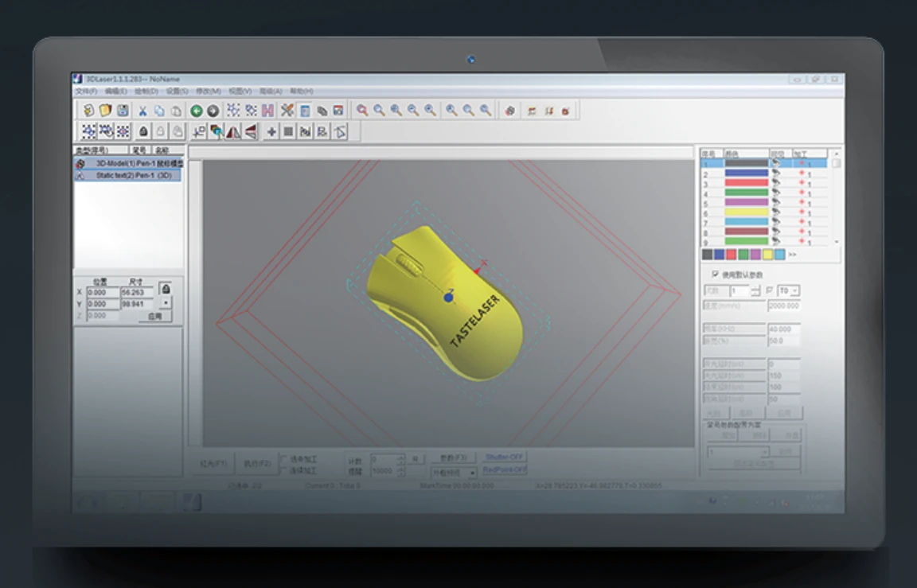Open the second menu bar item (E)
This screenshot has width=917, height=588.
115,92
